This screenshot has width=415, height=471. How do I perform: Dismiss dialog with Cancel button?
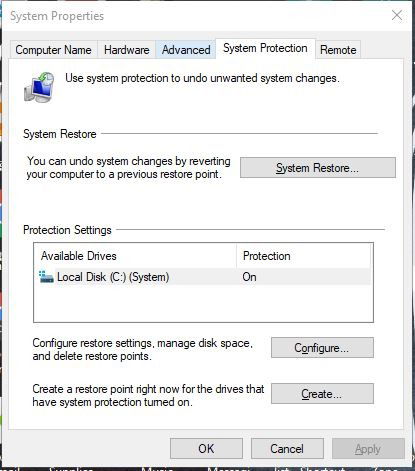(x=287, y=449)
